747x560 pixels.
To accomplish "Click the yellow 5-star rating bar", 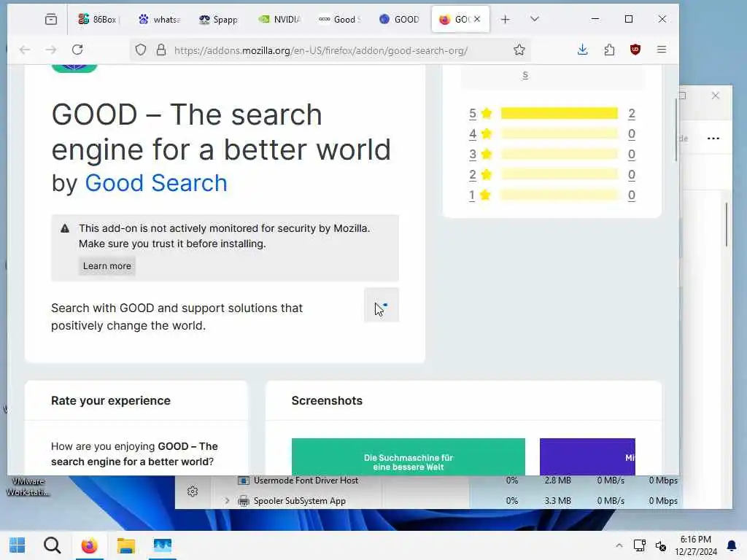I will [560, 113].
